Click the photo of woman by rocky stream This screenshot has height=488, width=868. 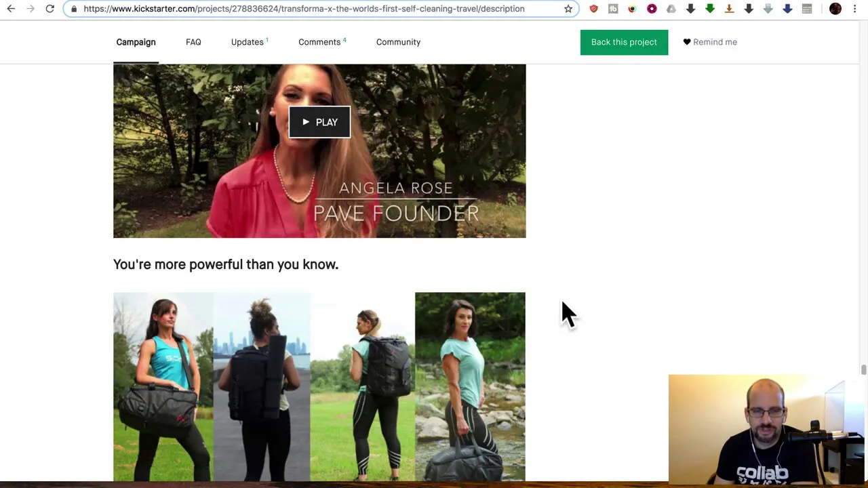[x=470, y=386]
